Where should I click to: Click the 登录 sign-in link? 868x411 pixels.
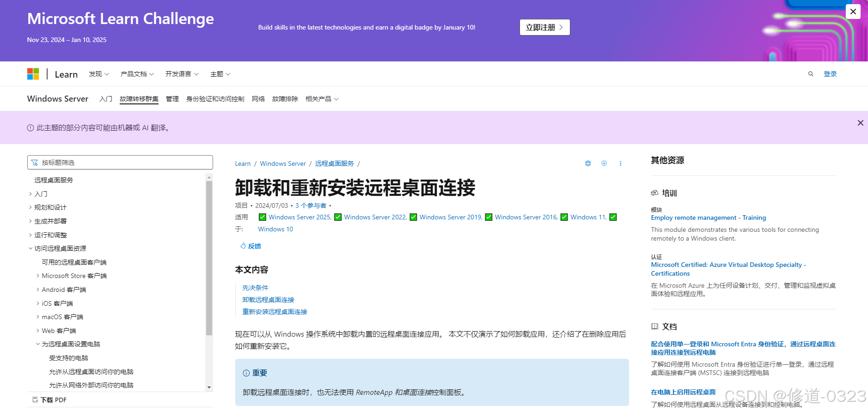tap(830, 74)
